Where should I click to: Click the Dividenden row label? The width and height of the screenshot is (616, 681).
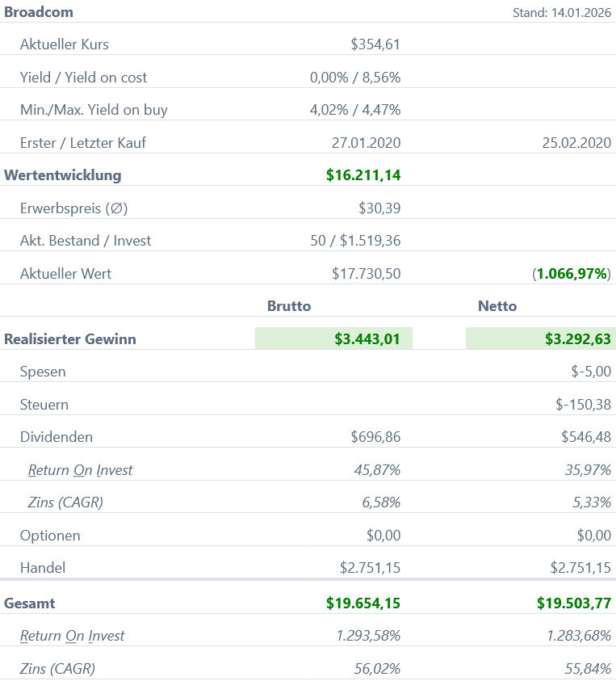tap(57, 437)
